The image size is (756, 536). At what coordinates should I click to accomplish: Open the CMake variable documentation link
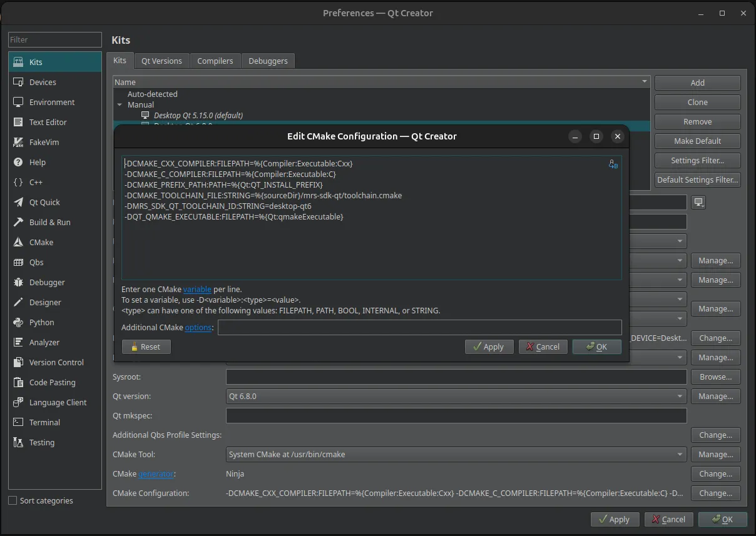coord(197,289)
